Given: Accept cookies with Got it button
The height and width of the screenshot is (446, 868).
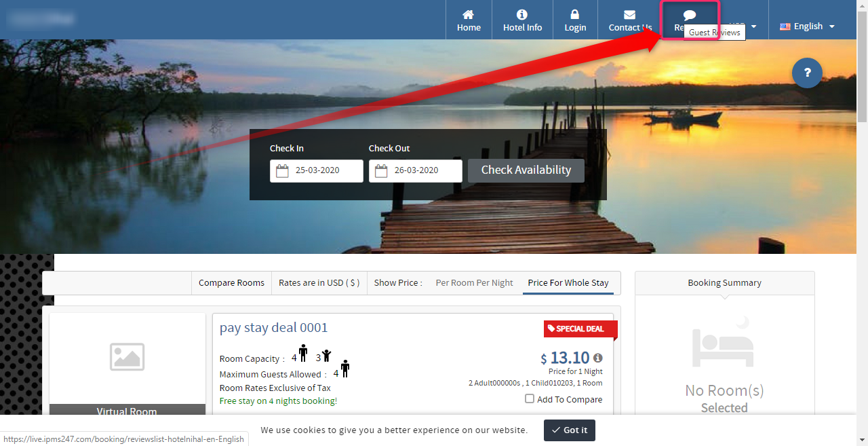Looking at the screenshot, I should point(570,430).
